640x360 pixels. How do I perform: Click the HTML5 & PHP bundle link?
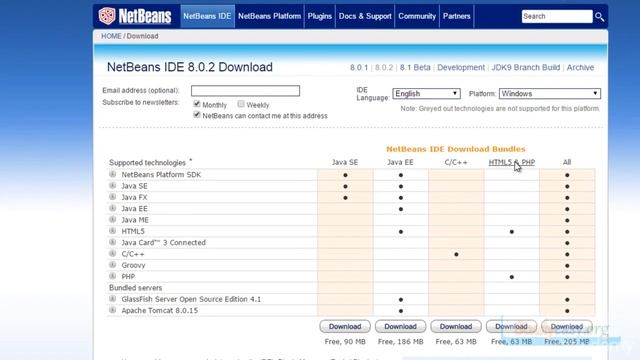pyautogui.click(x=511, y=162)
